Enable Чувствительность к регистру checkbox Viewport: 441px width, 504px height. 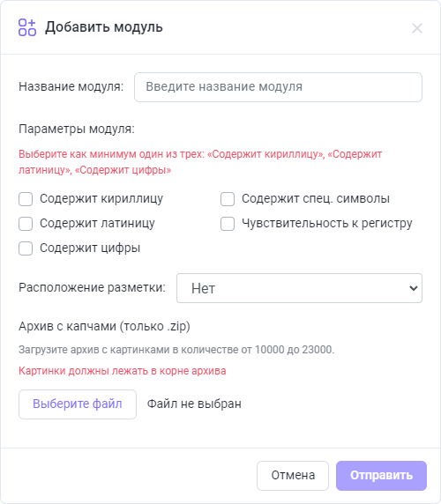(x=228, y=224)
